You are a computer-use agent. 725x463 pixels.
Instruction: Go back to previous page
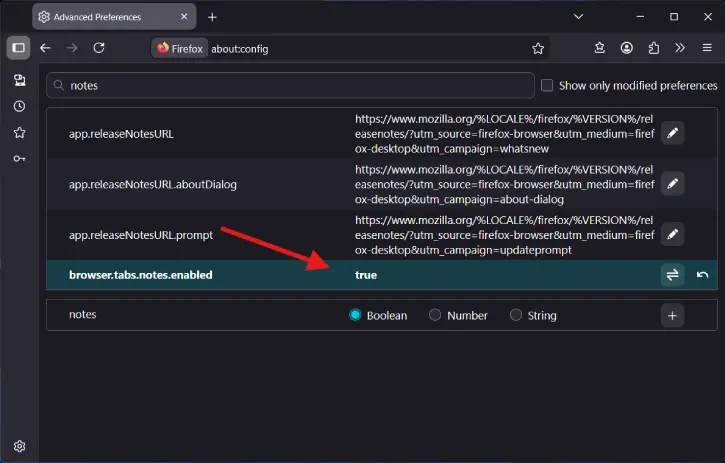pos(45,48)
